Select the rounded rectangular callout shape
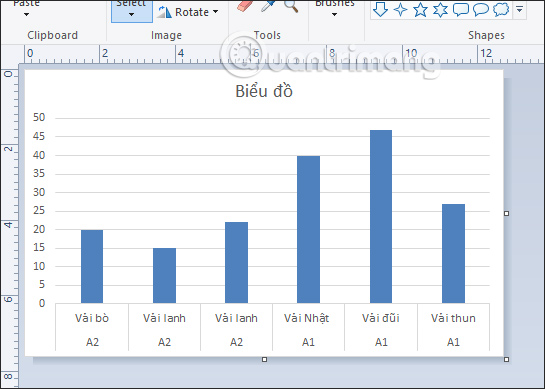The height and width of the screenshot is (389, 545). click(x=461, y=9)
